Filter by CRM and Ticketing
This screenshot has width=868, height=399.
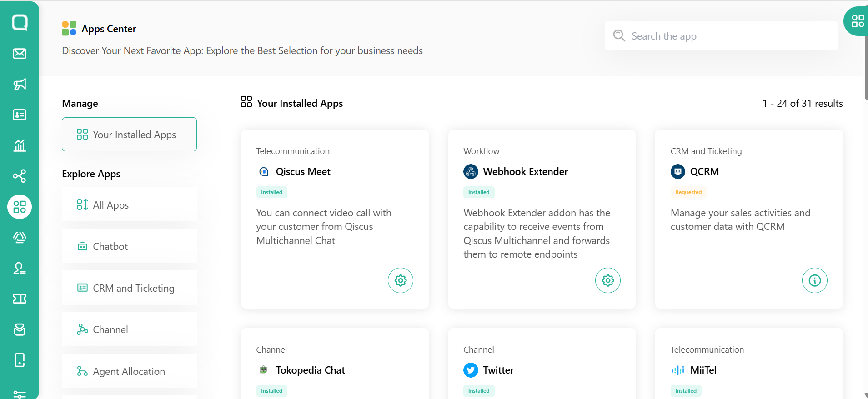click(x=129, y=288)
